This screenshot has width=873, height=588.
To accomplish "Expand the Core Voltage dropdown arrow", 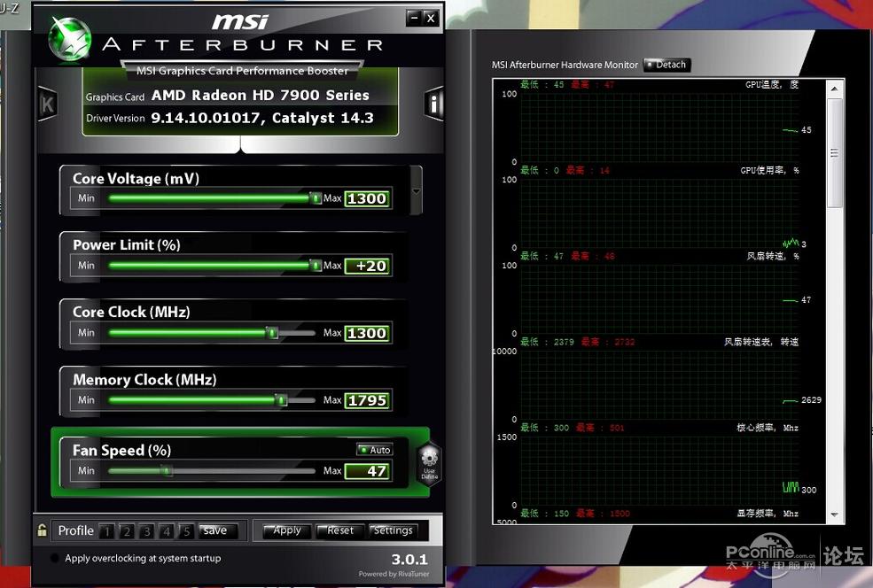I will [416, 190].
